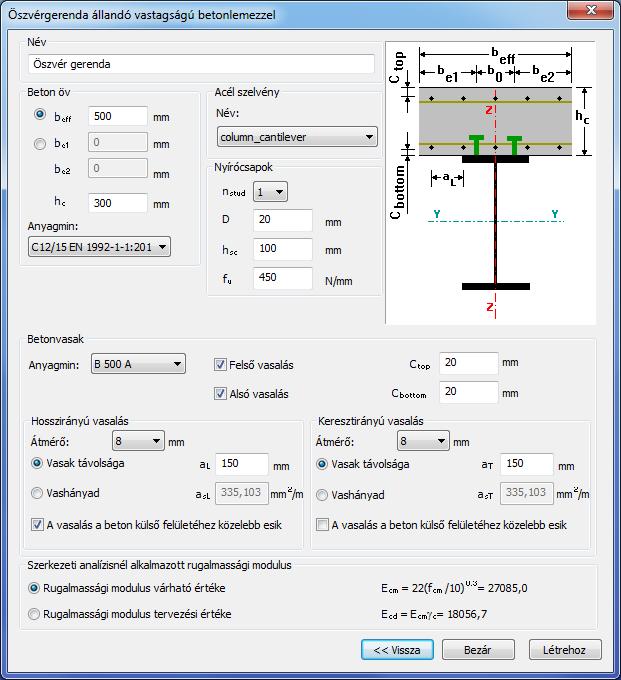Click the fu value field 450
The image size is (621, 680).
(283, 278)
